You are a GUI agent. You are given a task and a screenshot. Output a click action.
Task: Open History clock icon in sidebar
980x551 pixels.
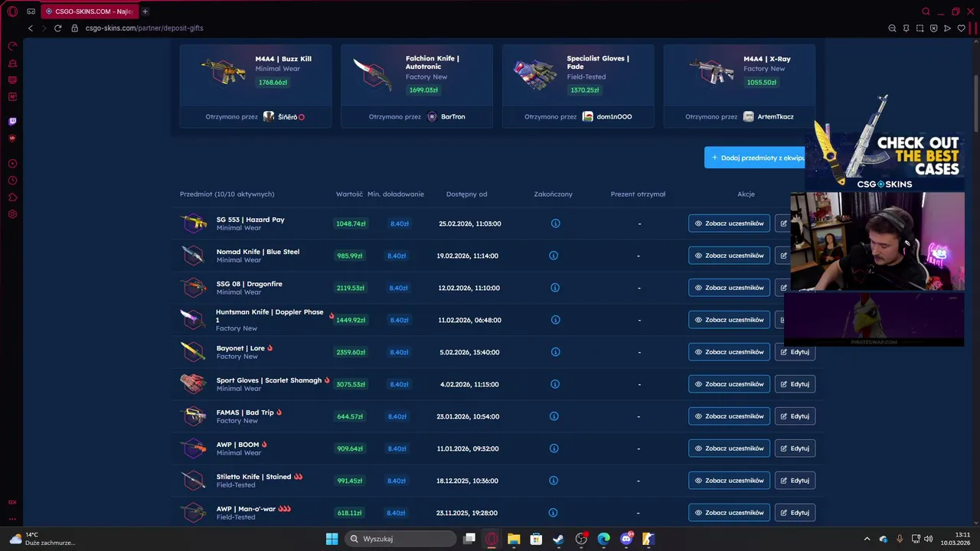pyautogui.click(x=12, y=181)
